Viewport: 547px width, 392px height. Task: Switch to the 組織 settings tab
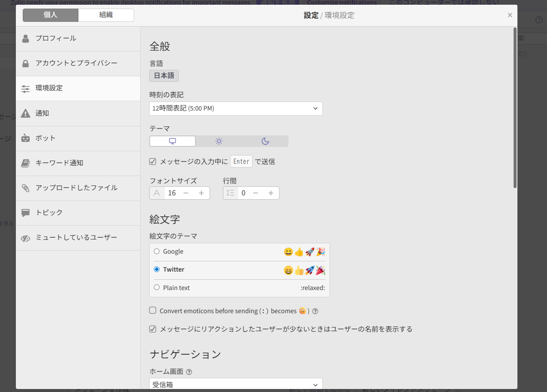coord(106,15)
